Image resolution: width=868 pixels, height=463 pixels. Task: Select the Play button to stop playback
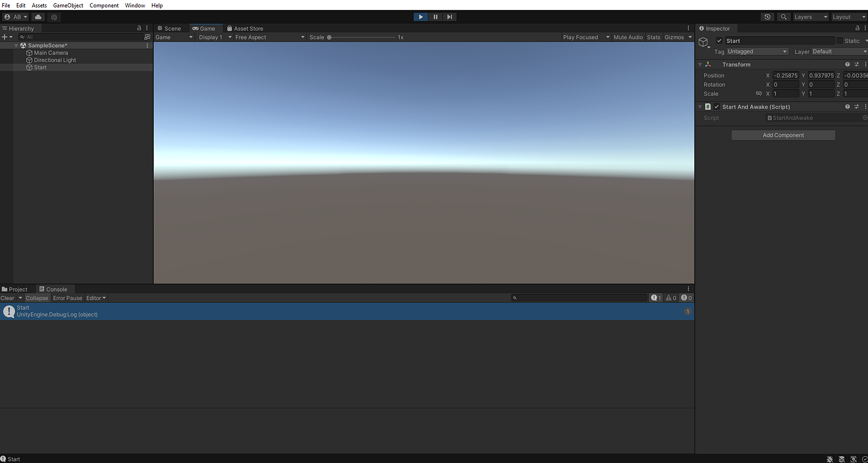[x=420, y=17]
